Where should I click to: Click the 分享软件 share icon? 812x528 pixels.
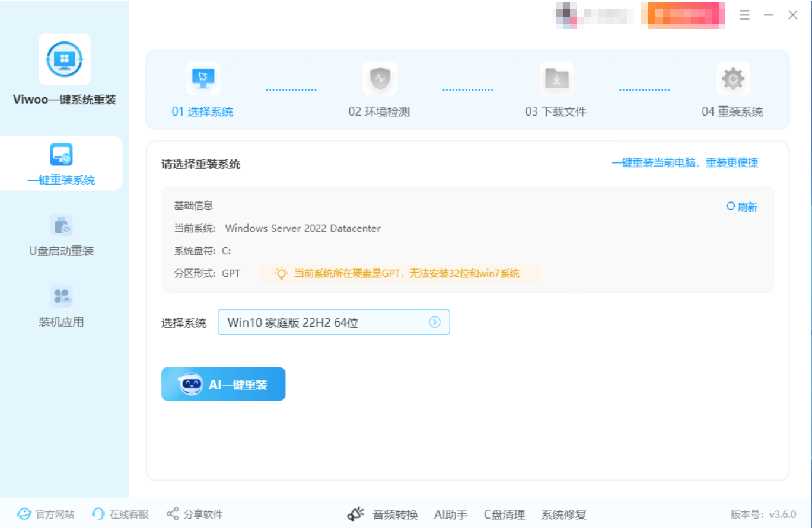pyautogui.click(x=173, y=514)
